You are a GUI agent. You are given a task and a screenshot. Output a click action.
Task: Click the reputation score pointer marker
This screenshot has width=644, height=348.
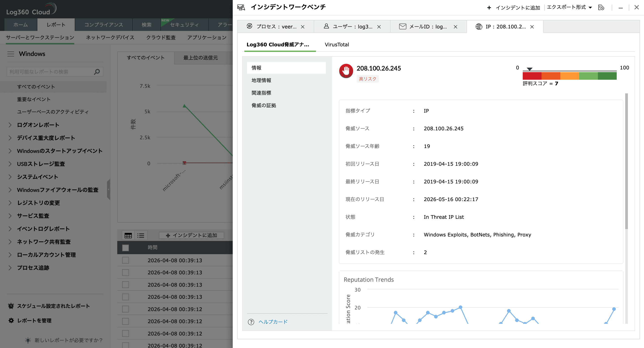(529, 69)
